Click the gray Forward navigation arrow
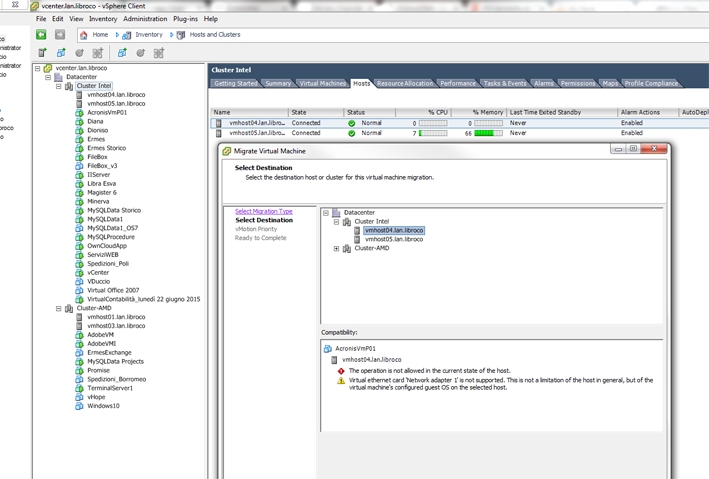Image resolution: width=709 pixels, height=479 pixels. 60,34
